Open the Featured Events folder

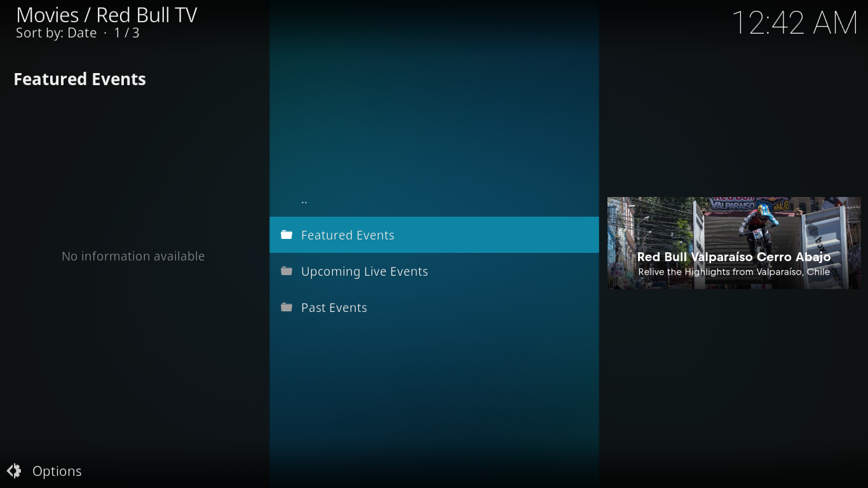point(434,235)
